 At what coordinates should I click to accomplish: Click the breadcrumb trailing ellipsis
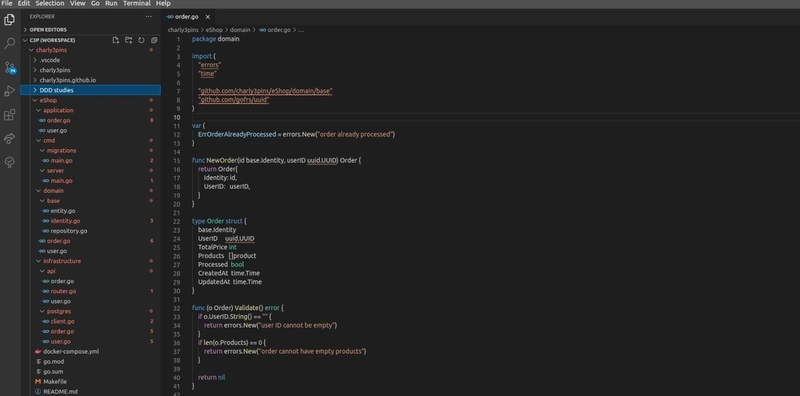[x=301, y=30]
